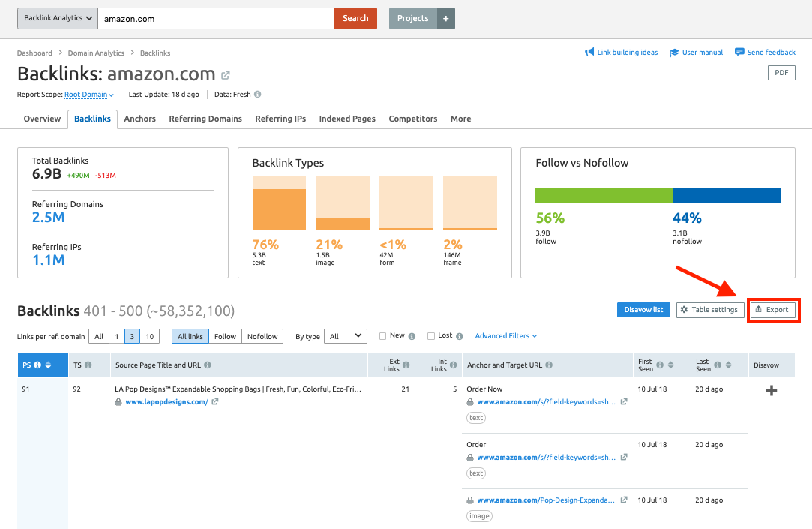Image resolution: width=812 pixels, height=529 pixels.
Task: Switch to the Overview tab
Action: point(42,119)
